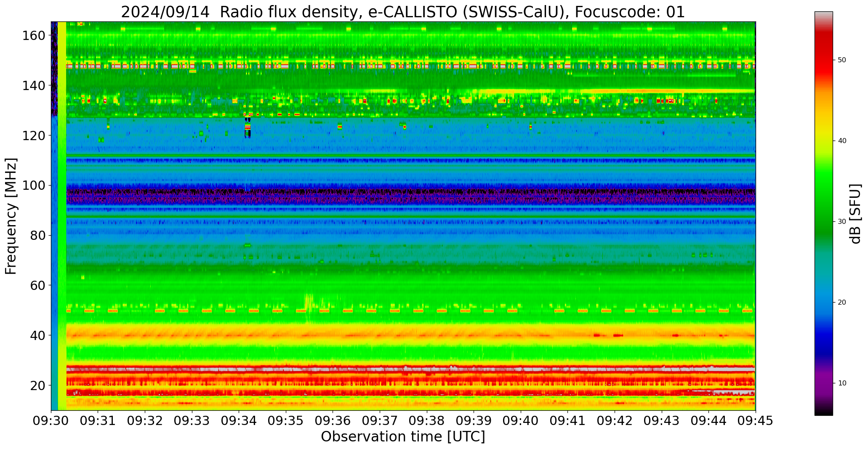Click the 120 MHz frequency tick label

point(34,135)
